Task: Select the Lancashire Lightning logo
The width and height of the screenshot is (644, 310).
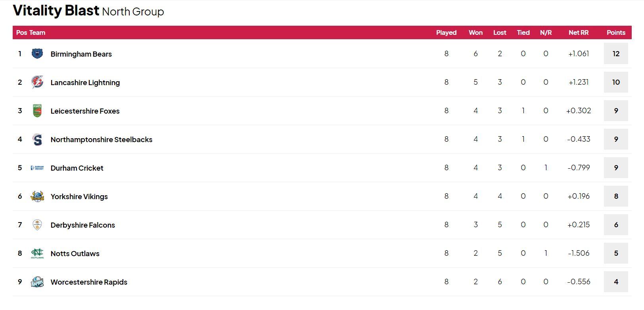Action: [x=38, y=82]
